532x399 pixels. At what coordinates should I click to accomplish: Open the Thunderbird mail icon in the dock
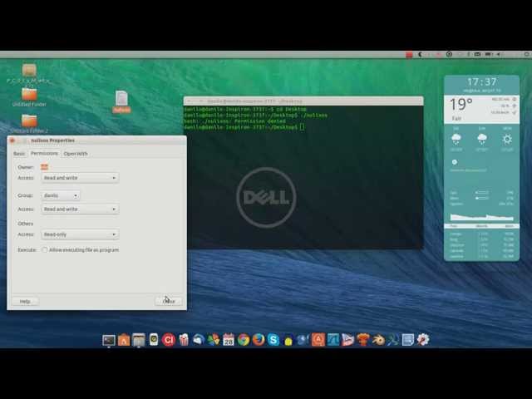pos(199,340)
